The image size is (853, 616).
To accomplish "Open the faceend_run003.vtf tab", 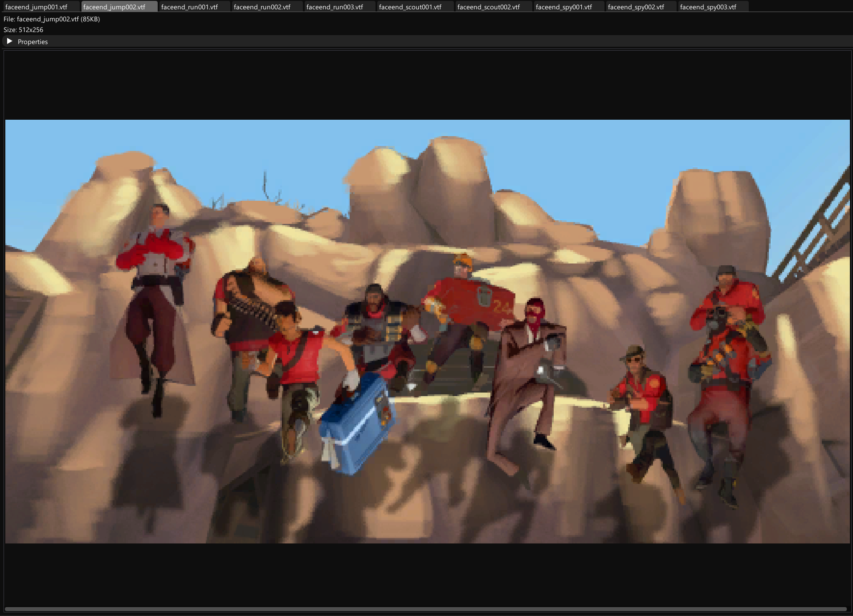I will (340, 7).
